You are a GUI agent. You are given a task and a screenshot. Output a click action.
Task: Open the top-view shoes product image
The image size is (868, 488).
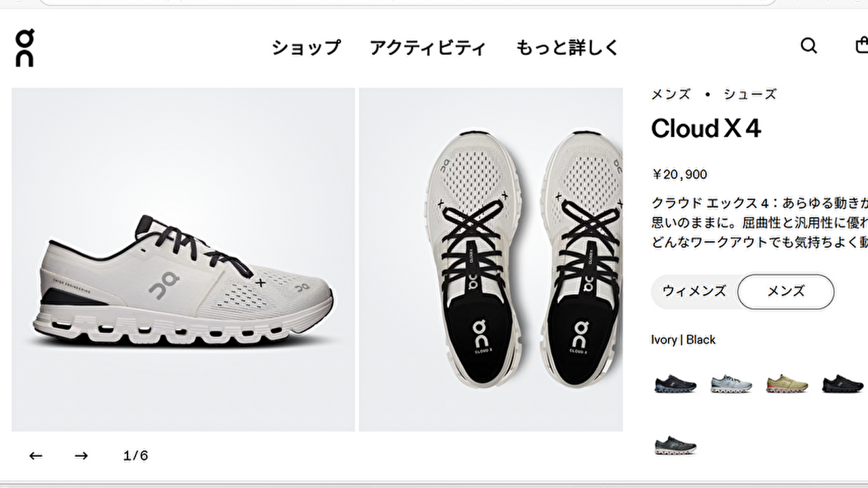[x=491, y=260]
